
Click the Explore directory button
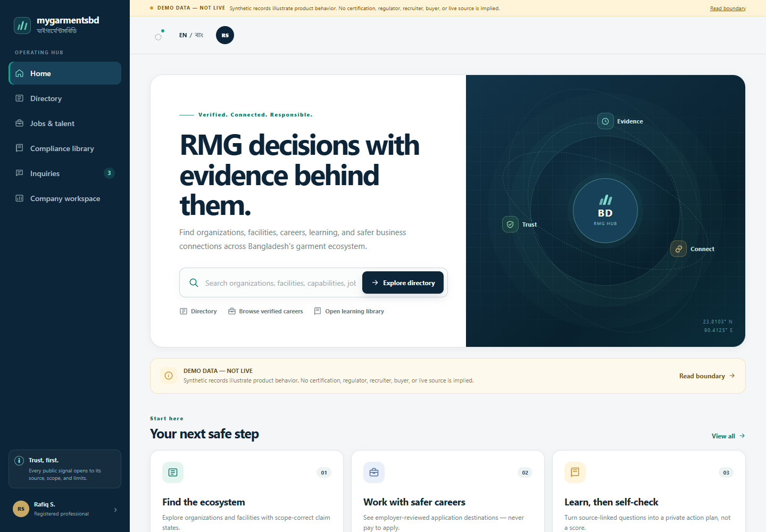click(403, 282)
